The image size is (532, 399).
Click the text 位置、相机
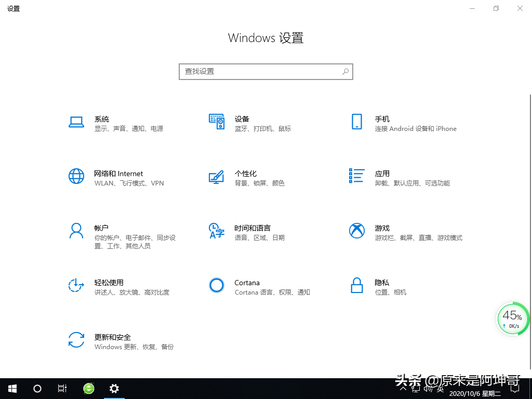click(391, 292)
